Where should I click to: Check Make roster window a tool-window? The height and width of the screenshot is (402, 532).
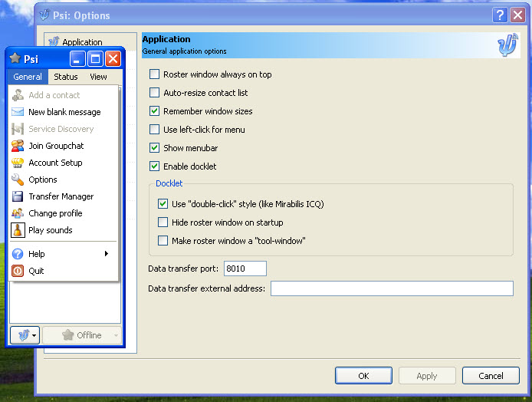coord(163,240)
